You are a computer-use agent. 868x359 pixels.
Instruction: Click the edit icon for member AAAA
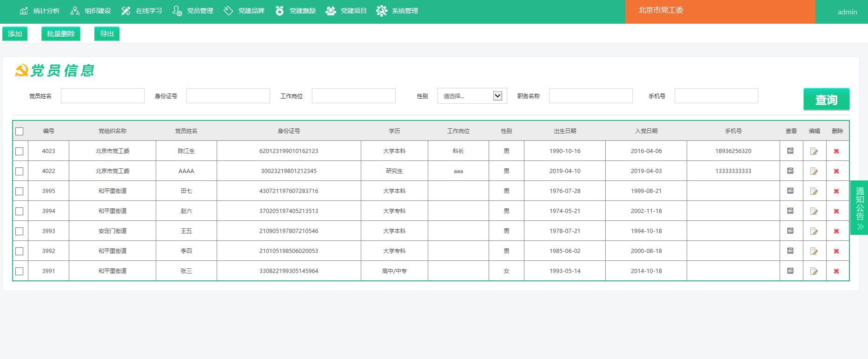pos(814,171)
